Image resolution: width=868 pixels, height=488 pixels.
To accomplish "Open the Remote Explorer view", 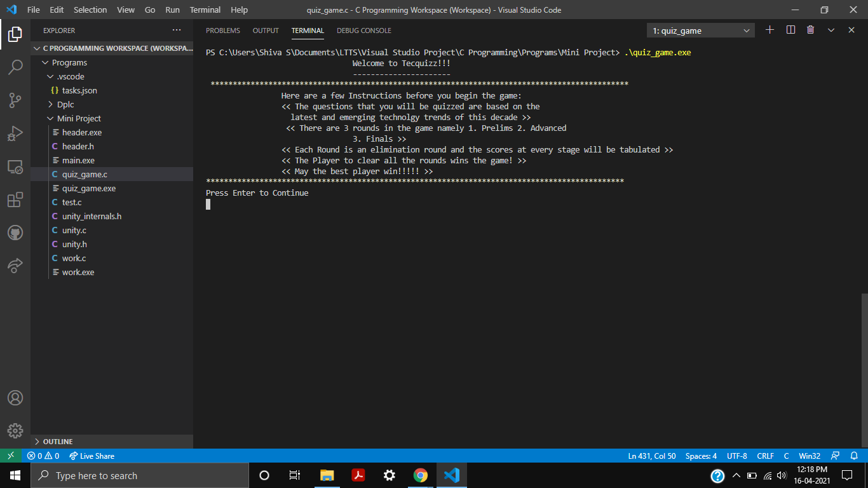I will (x=15, y=166).
